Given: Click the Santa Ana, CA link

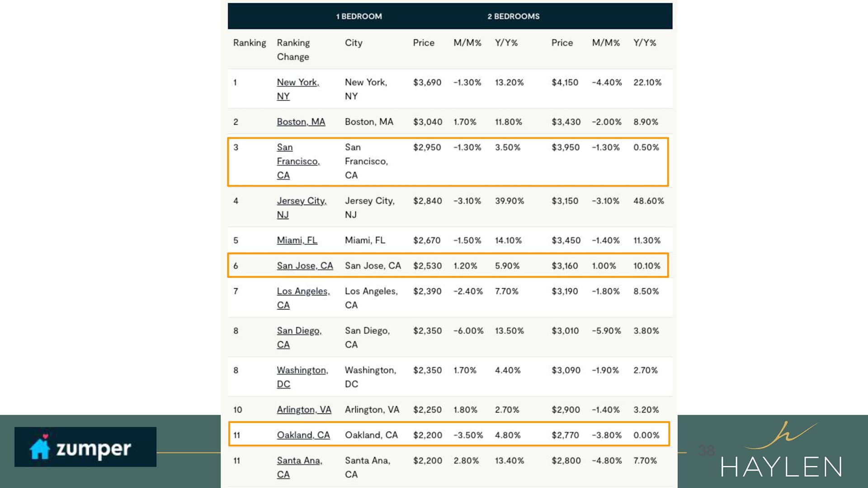Looking at the screenshot, I should click(299, 461).
